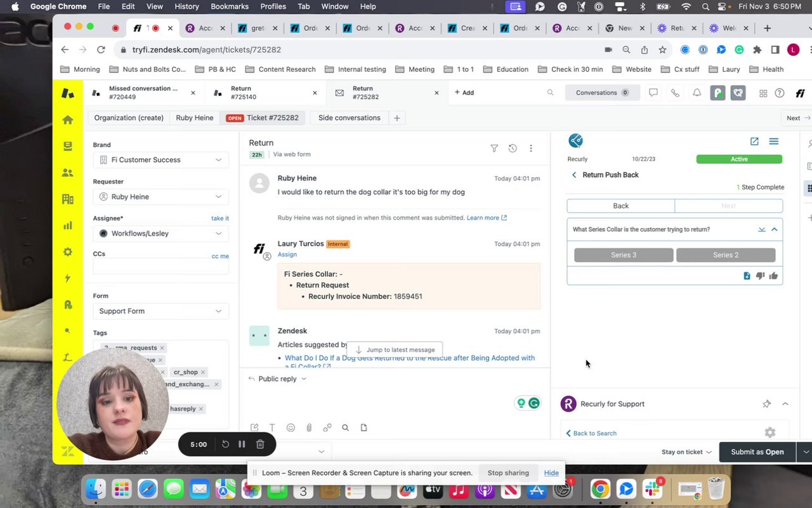Open the Zendesk Home view
This screenshot has height=508, width=812.
pyautogui.click(x=68, y=120)
